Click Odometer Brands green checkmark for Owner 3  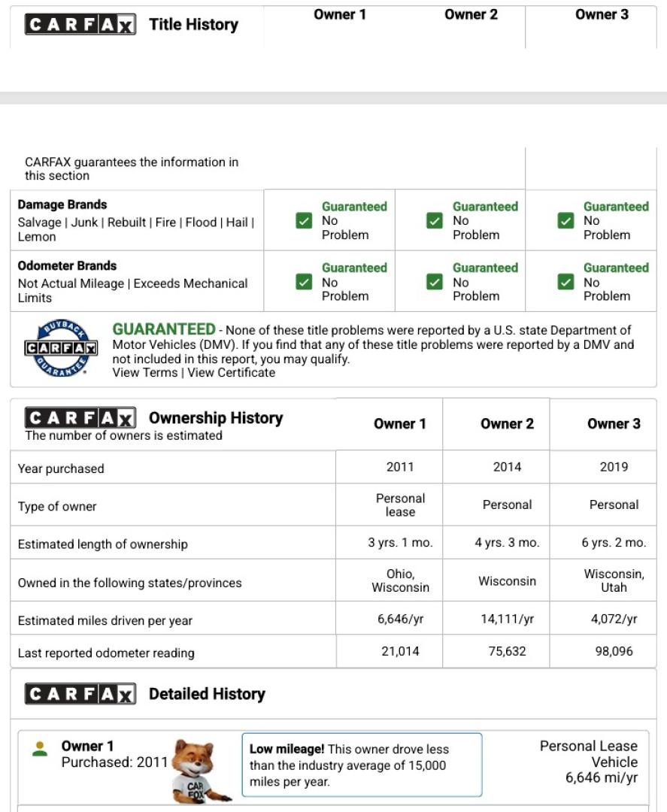(x=565, y=282)
